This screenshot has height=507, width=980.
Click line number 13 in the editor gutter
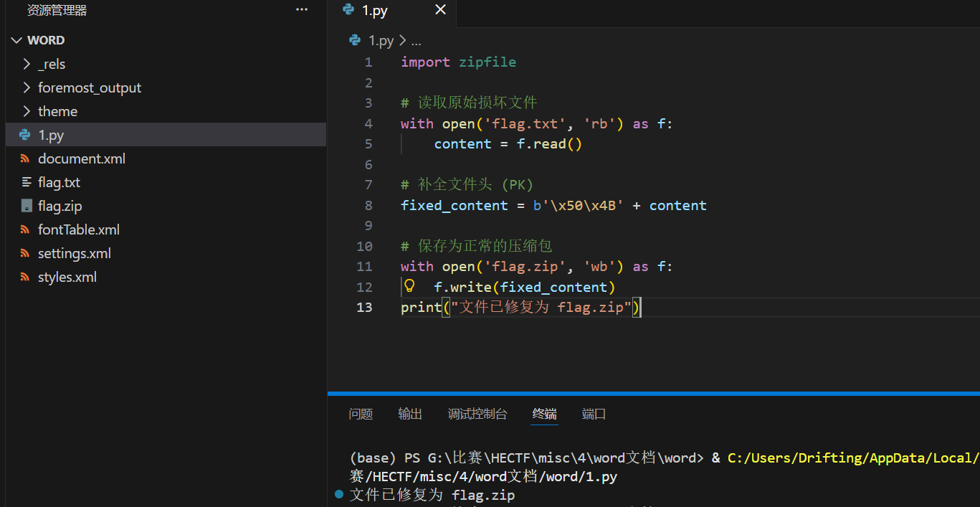tap(365, 307)
